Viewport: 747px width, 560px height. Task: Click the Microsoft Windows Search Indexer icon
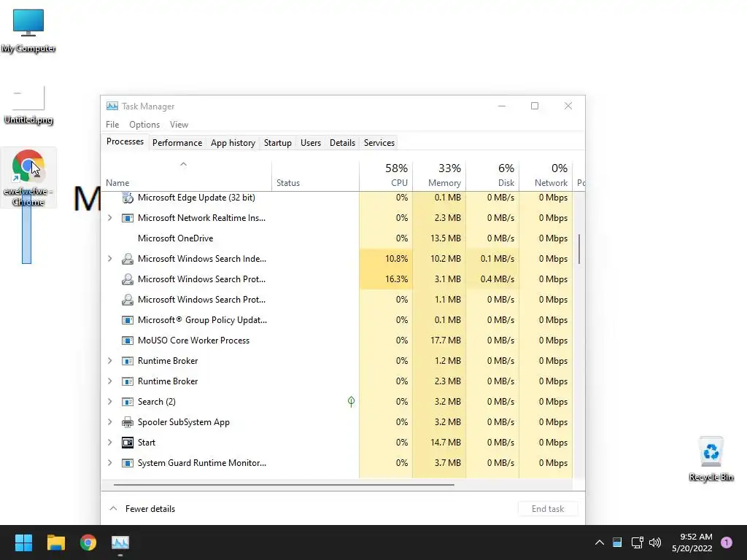point(127,259)
